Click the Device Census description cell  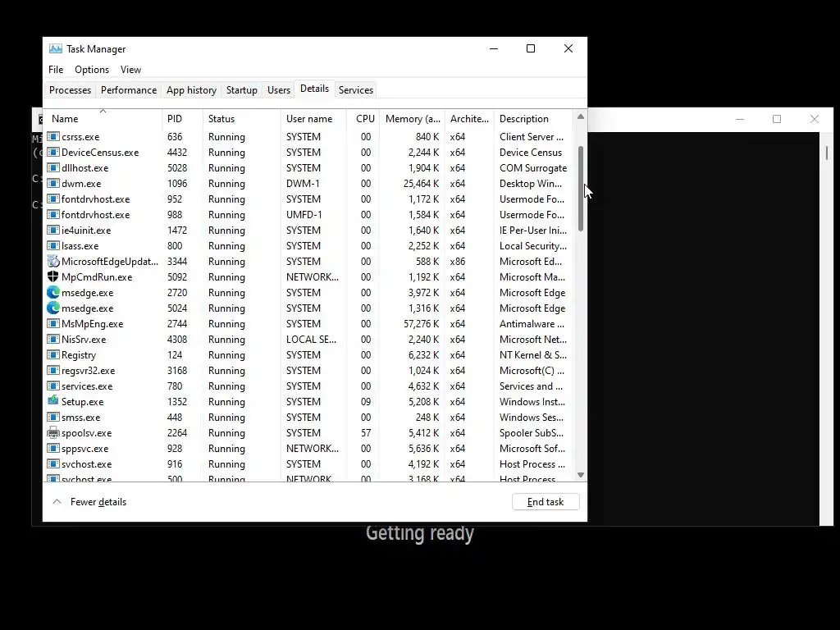point(531,152)
